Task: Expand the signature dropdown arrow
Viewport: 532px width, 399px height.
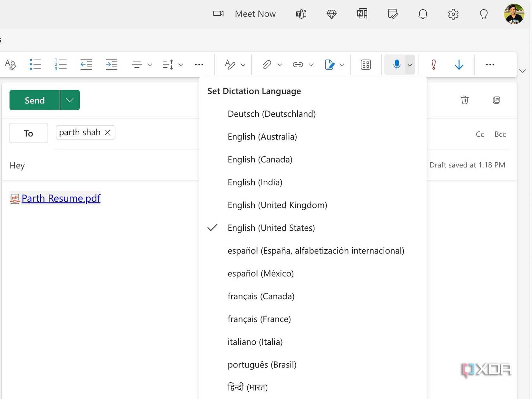Action: pyautogui.click(x=342, y=65)
